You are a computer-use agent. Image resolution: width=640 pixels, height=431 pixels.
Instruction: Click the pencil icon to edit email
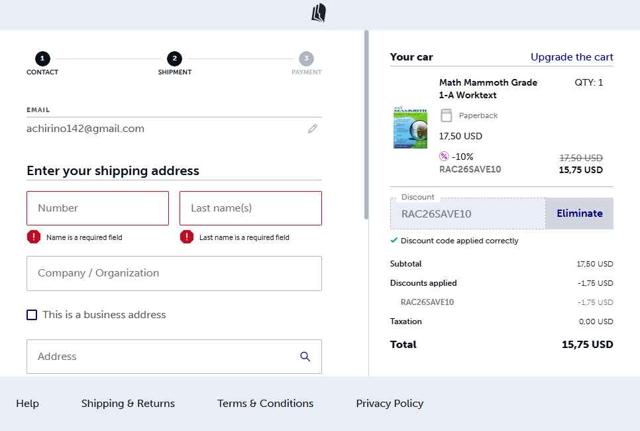[312, 129]
